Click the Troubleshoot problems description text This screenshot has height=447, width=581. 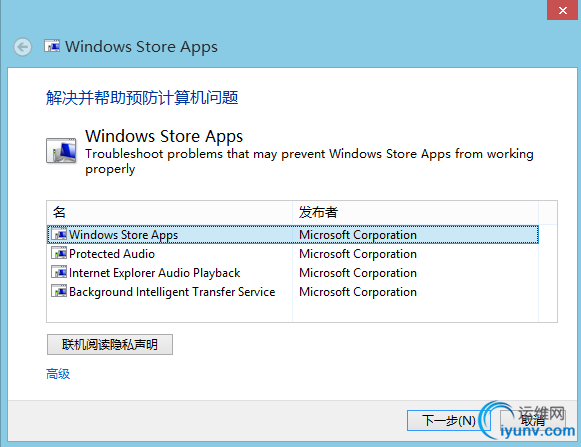(309, 161)
